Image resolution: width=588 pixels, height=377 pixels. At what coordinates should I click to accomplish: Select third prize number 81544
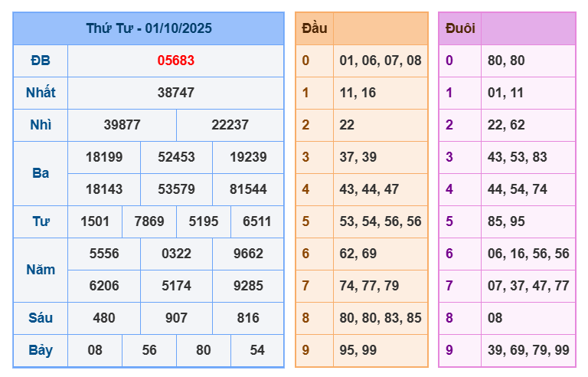click(x=248, y=189)
